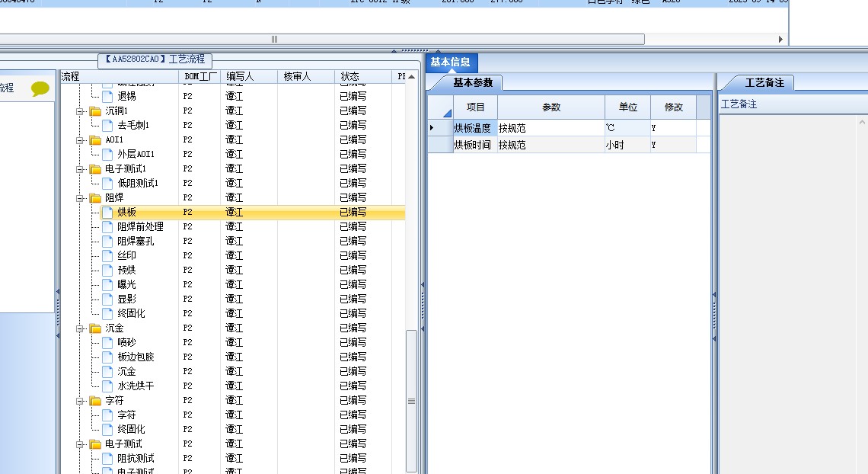Click the 单位 column header
868x474 pixels.
click(627, 107)
